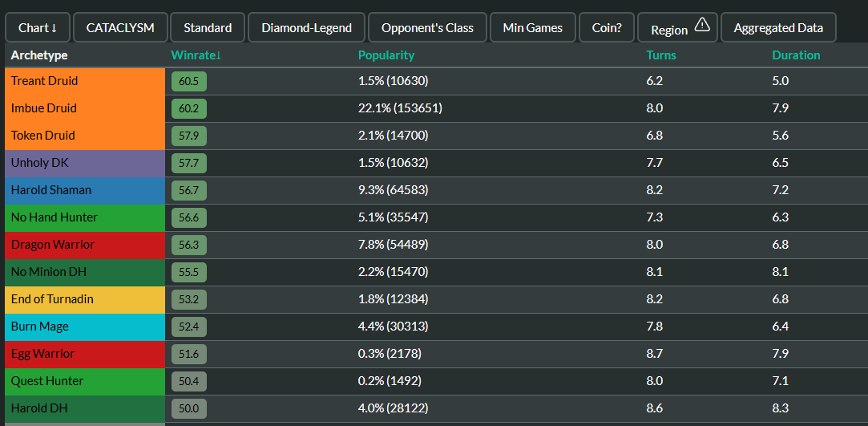
Task: Click the 50.0 winrate badge
Action: point(189,409)
